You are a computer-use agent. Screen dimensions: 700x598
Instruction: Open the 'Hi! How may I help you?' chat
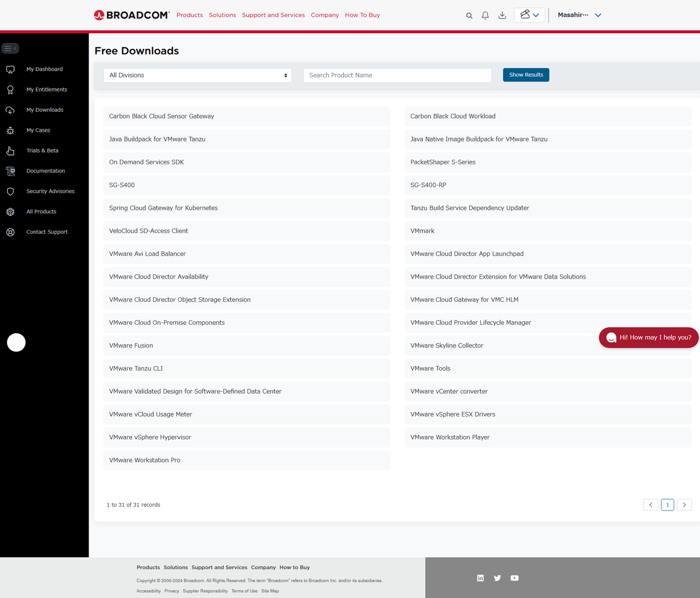click(x=649, y=337)
